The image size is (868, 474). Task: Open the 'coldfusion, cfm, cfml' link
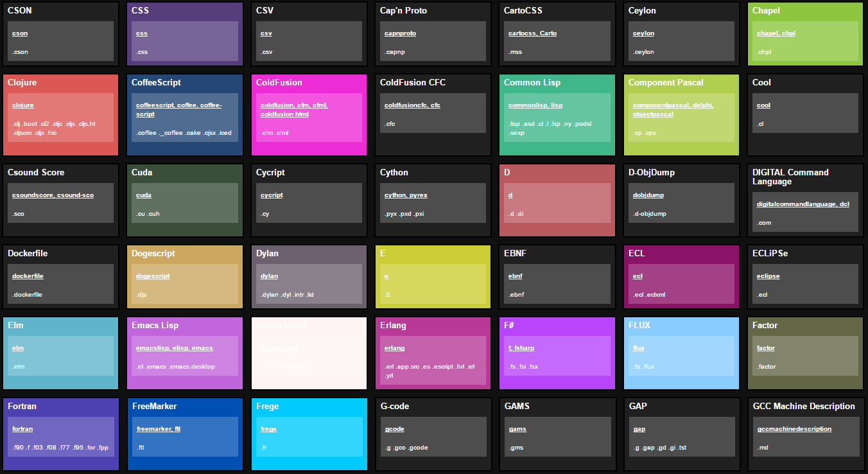(294, 110)
